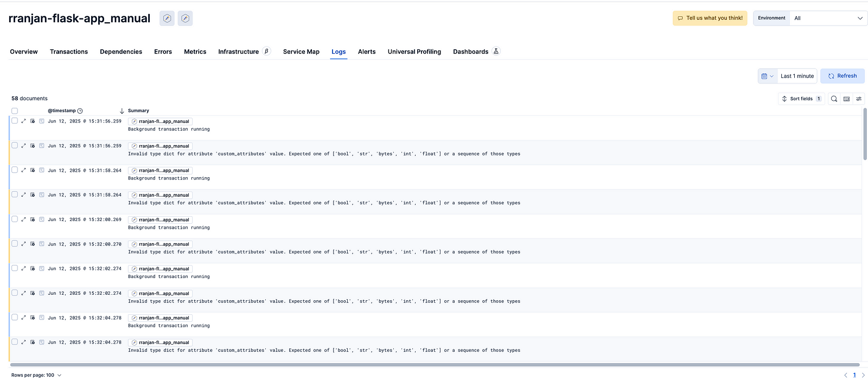The image size is (868, 382).
Task: Switch to the Transactions tab
Action: coord(69,51)
